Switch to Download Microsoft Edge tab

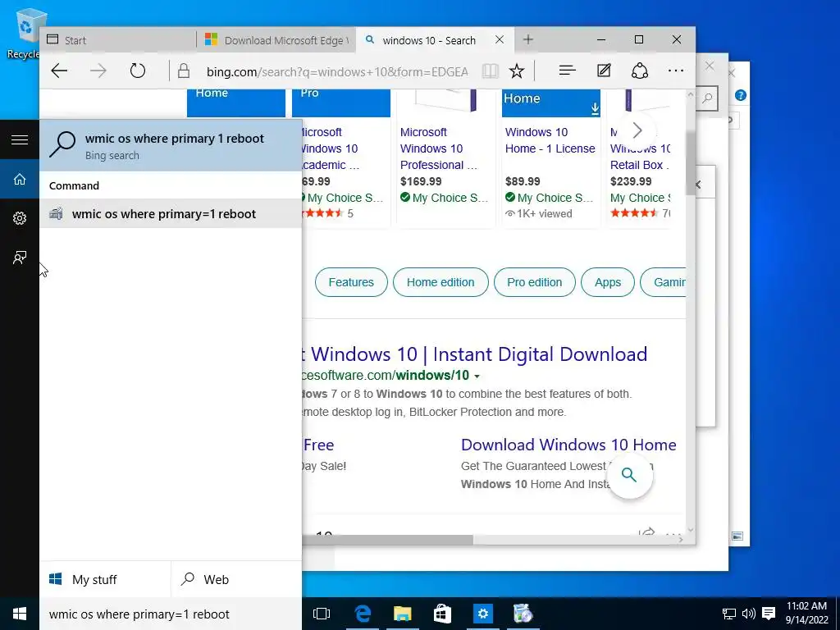[276, 40]
